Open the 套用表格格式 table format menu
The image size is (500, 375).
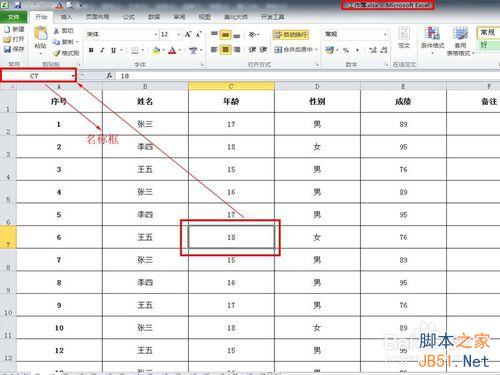[460, 41]
